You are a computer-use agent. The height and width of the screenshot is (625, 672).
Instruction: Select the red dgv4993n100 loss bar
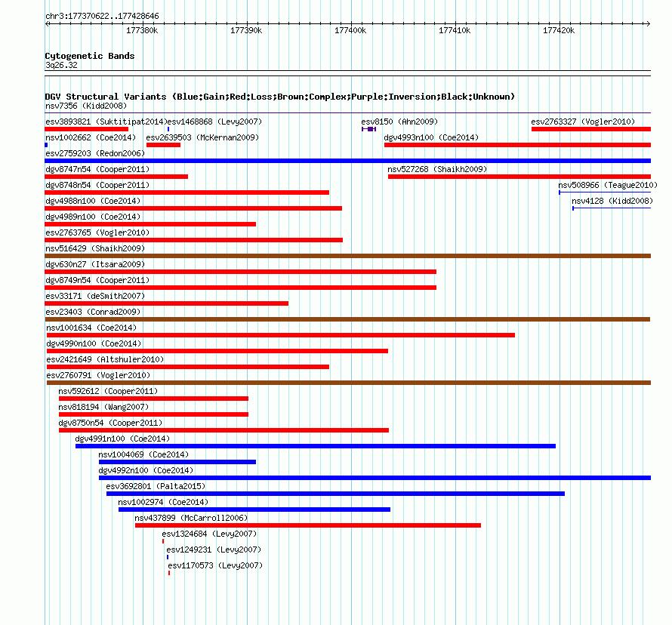click(x=518, y=145)
